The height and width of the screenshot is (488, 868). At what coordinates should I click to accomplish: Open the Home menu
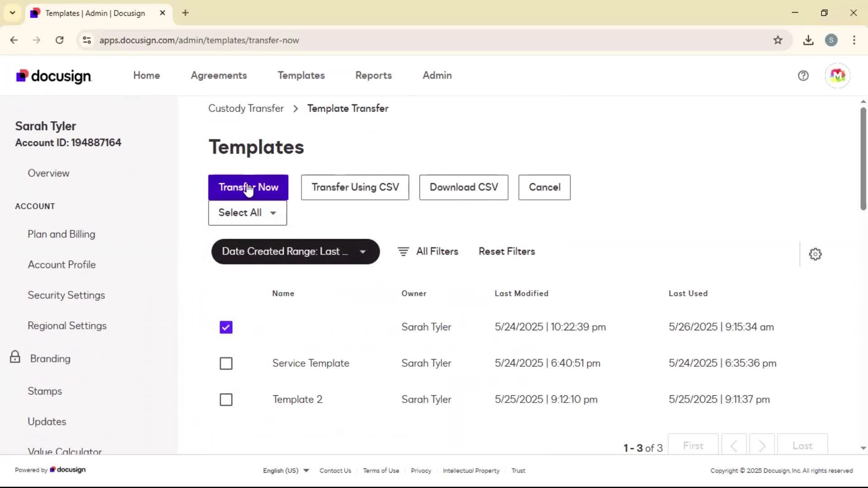point(146,75)
